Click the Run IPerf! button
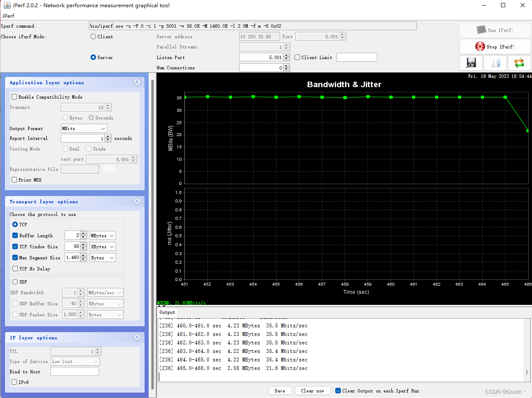This screenshot has width=532, height=398. click(495, 30)
